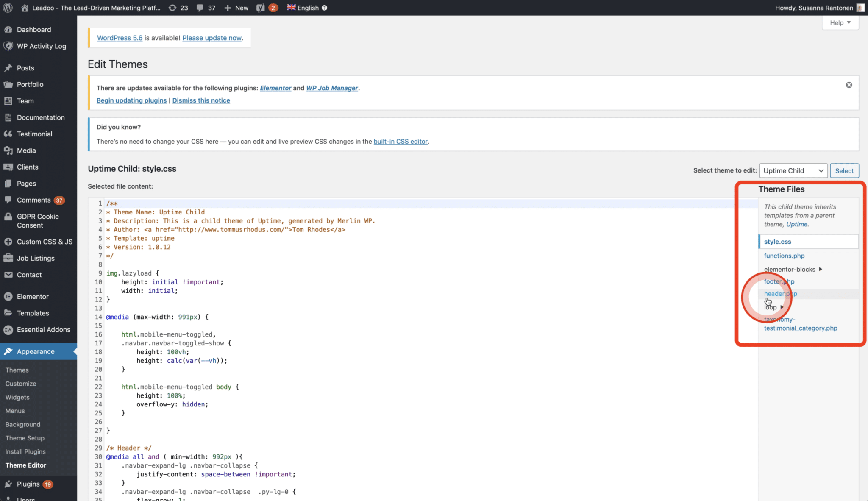This screenshot has height=501, width=868.
Task: Open the Select theme to edit dropdown
Action: tap(793, 170)
